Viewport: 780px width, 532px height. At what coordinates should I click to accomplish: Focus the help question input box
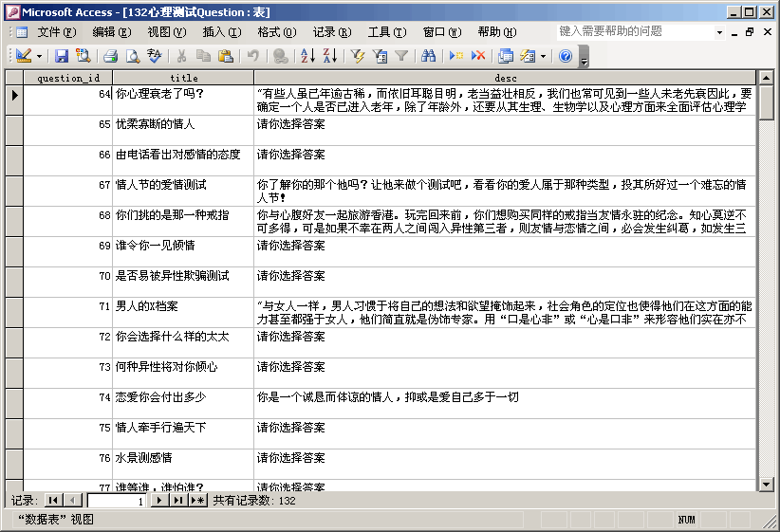(x=636, y=32)
